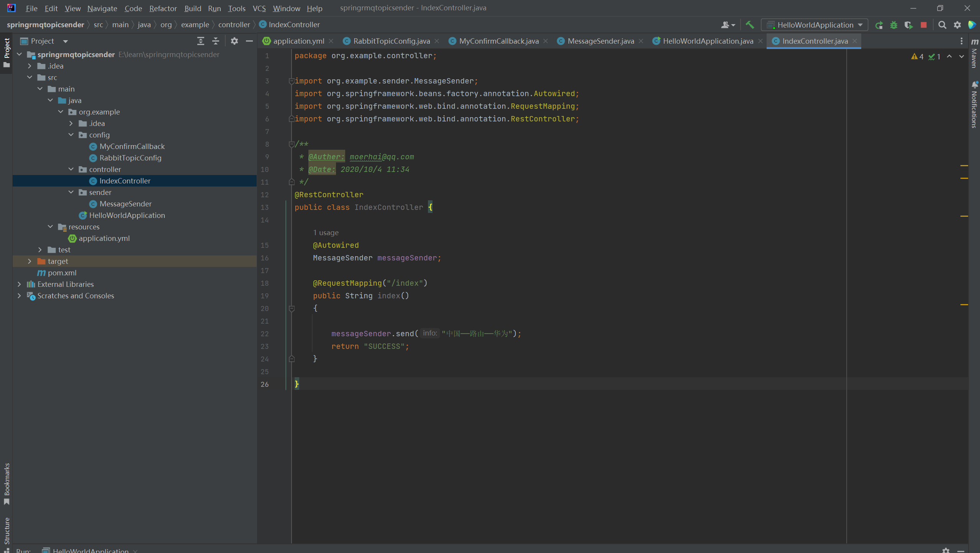Open Search Everywhere magnifier icon

942,25
